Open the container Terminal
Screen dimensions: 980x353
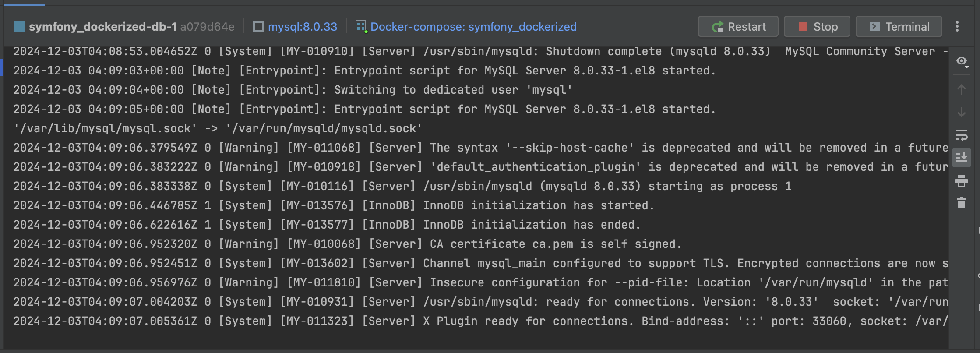[899, 27]
